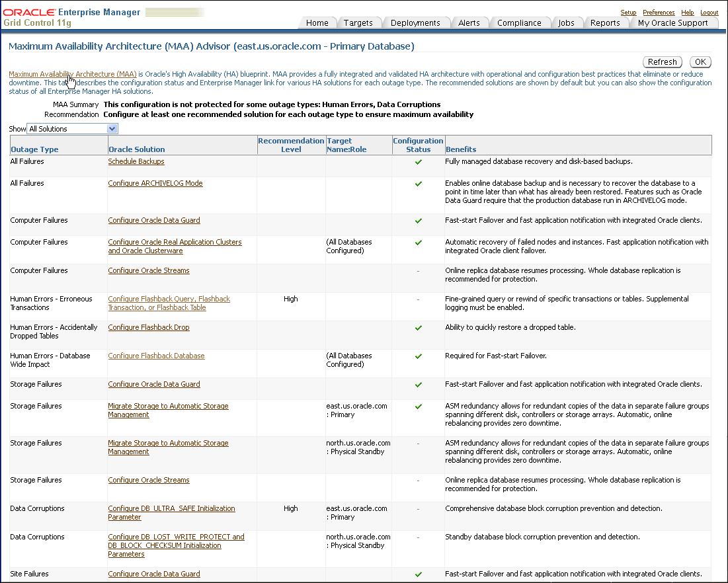Click the Maximum Availability Architecture (MAA) link

(73, 74)
